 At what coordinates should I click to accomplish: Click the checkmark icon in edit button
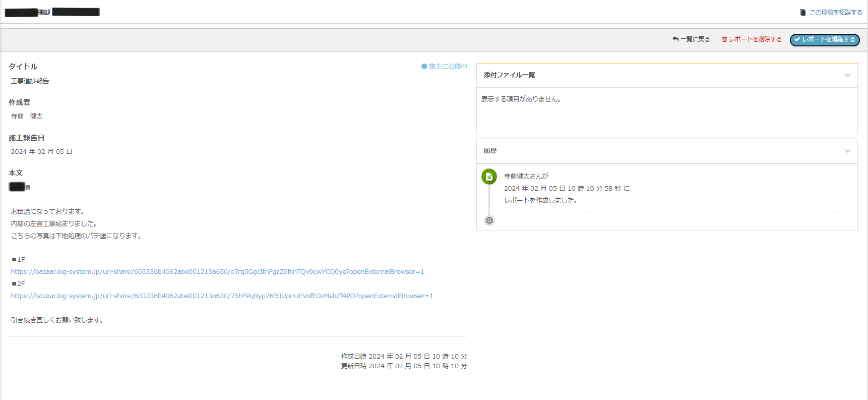(x=797, y=39)
